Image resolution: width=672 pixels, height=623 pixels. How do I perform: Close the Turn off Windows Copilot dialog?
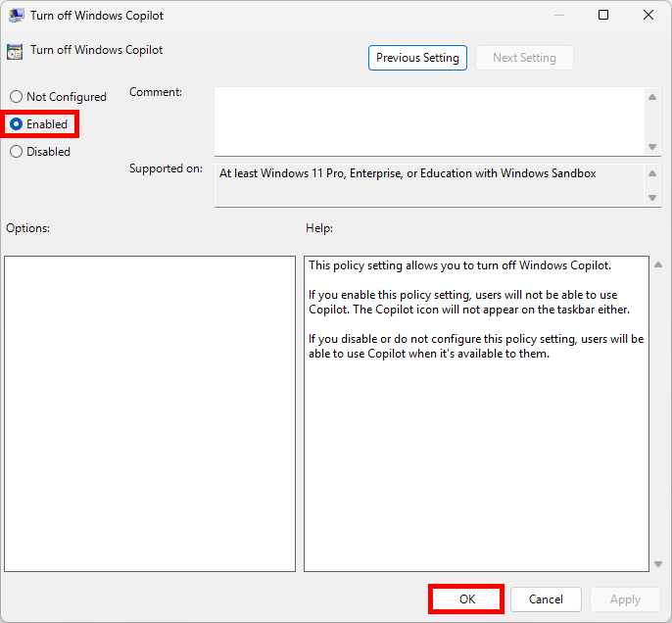(x=648, y=16)
